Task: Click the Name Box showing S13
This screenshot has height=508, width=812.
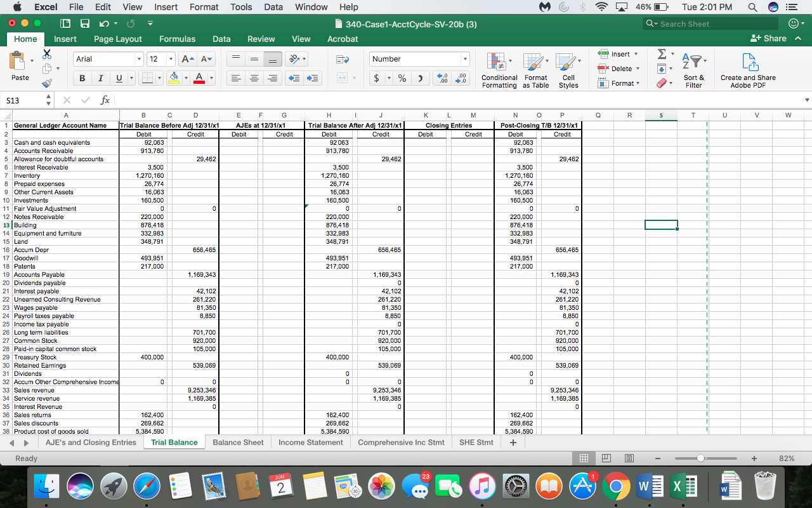Action: coord(19,100)
